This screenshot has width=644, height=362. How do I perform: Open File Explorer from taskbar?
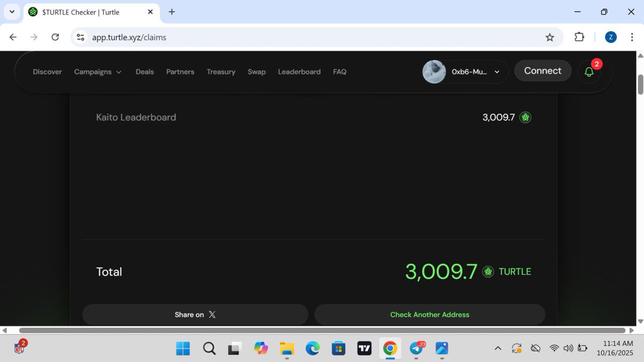pos(287,349)
